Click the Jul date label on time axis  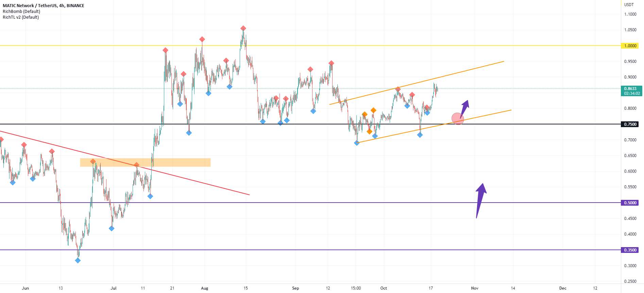pyautogui.click(x=113, y=288)
